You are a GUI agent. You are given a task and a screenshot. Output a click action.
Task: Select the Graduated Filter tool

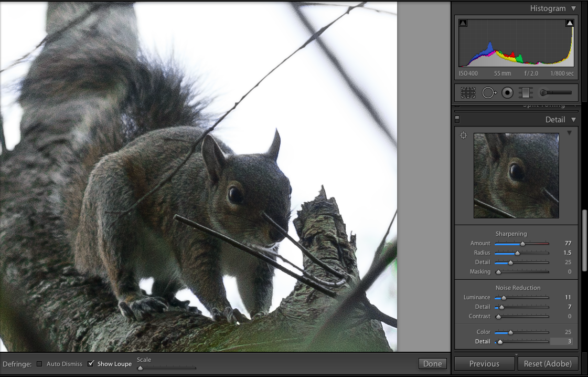[525, 93]
